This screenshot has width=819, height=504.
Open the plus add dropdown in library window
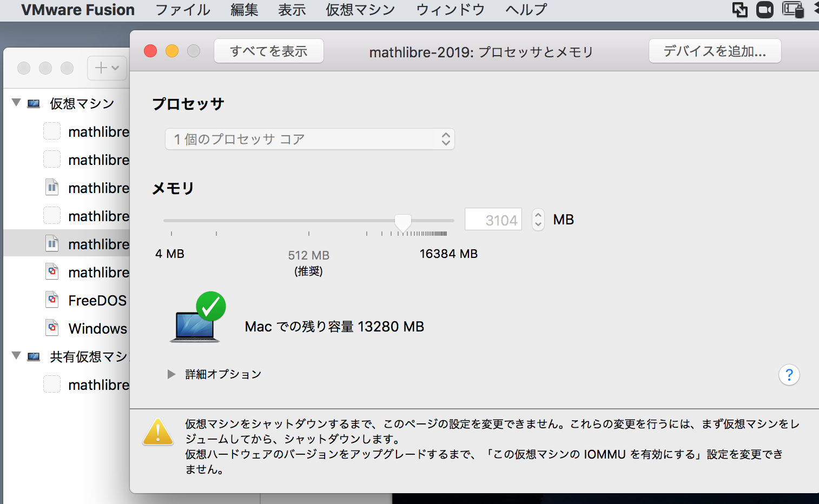tap(107, 68)
